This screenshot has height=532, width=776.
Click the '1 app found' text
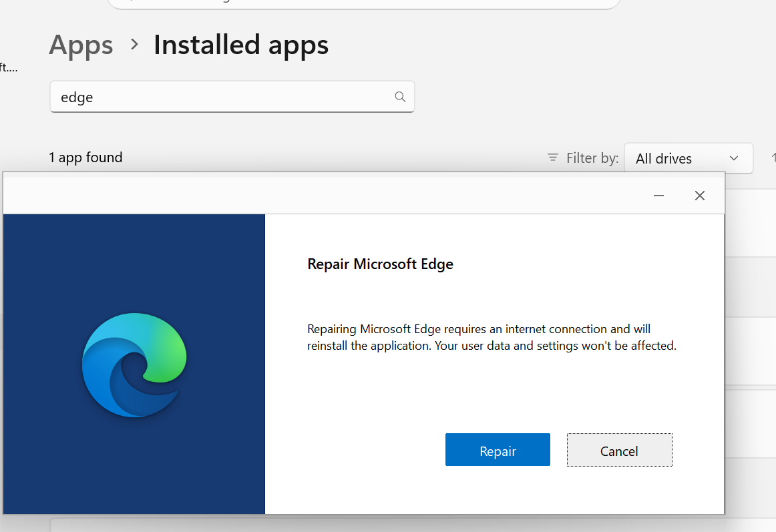point(85,158)
